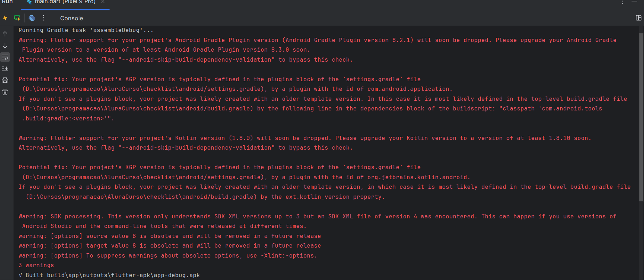The image size is (644, 280).
Task: Toggle soft-wrap for console output
Action: point(5,57)
